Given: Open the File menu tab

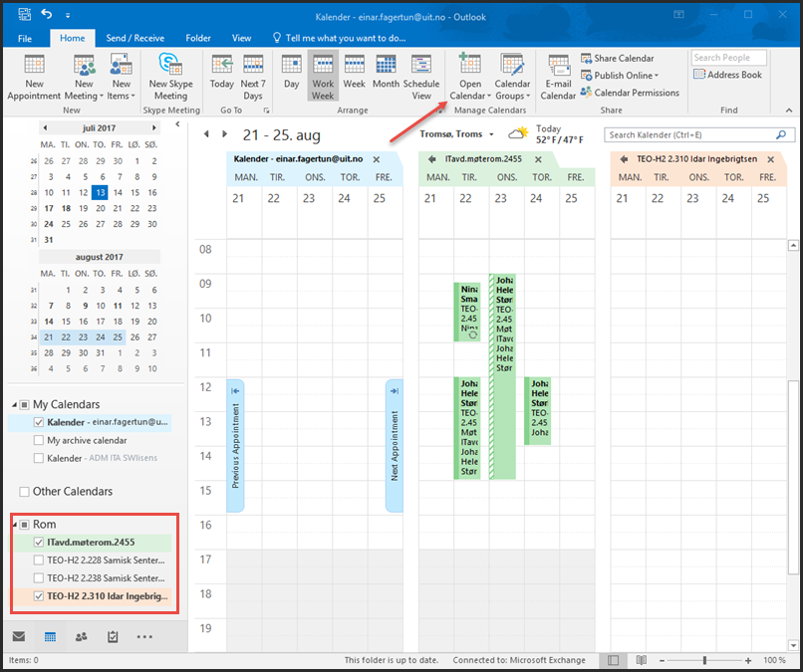Looking at the screenshot, I should [25, 38].
